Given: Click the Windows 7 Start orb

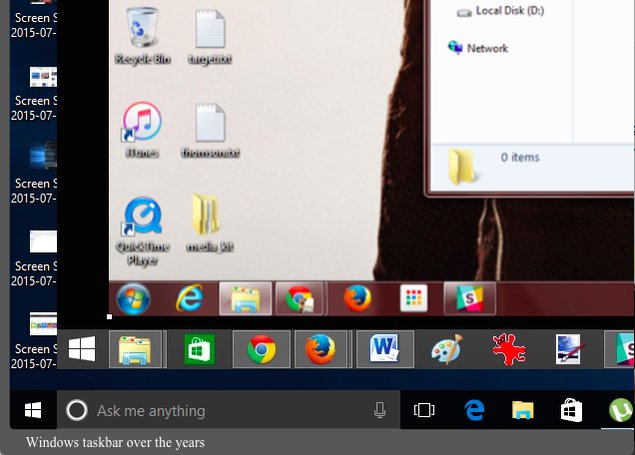Looking at the screenshot, I should 133,299.
